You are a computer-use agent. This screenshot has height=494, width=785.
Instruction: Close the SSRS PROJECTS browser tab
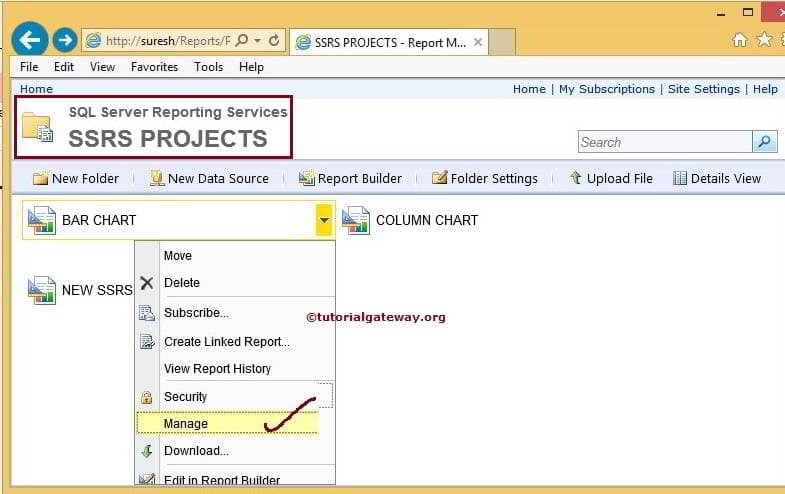pos(478,43)
